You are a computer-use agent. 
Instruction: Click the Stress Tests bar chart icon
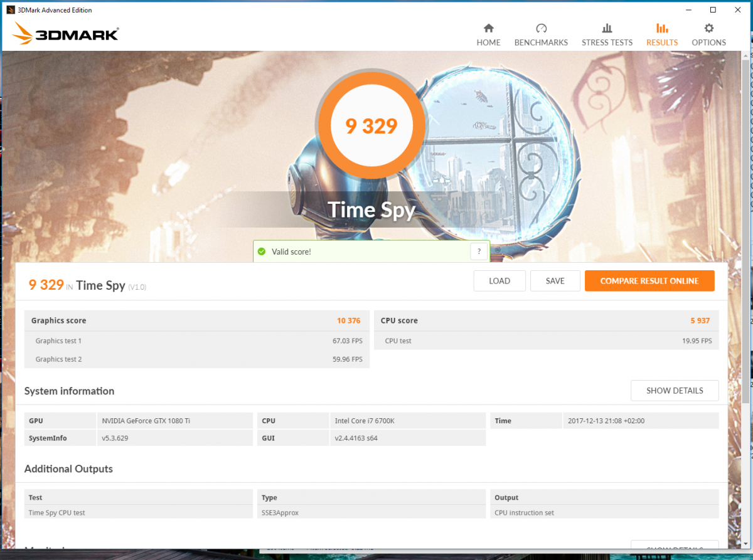pyautogui.click(x=607, y=28)
